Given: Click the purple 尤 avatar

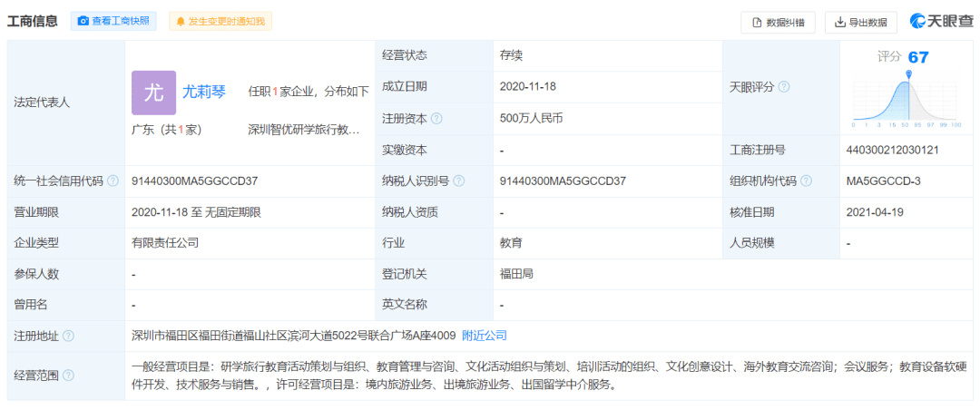Looking at the screenshot, I should tap(153, 93).
